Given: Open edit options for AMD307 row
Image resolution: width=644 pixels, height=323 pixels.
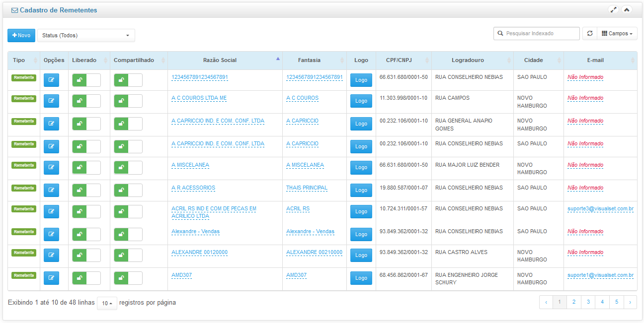Looking at the screenshot, I should pos(51,278).
